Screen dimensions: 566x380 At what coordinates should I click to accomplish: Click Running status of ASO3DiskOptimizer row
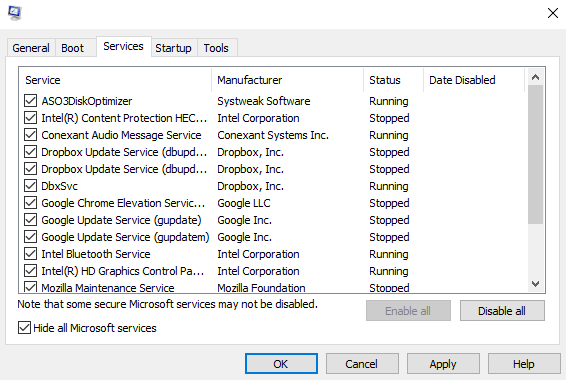coord(389,101)
